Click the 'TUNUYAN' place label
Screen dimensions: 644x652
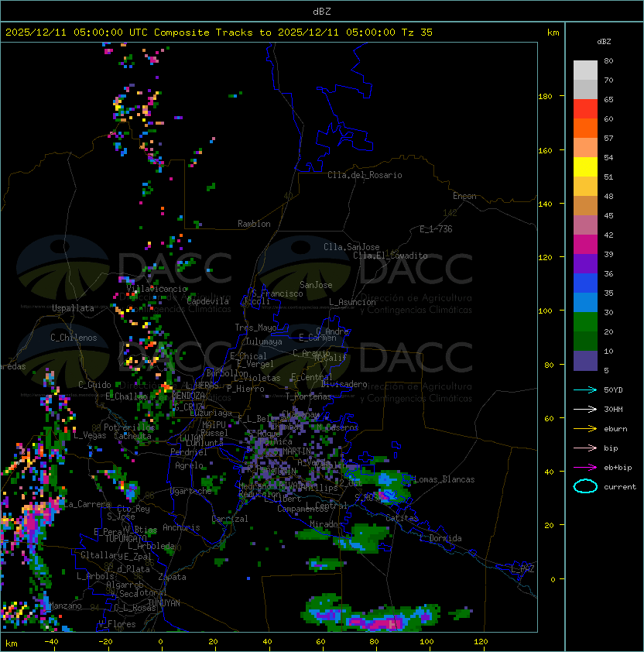point(164,603)
